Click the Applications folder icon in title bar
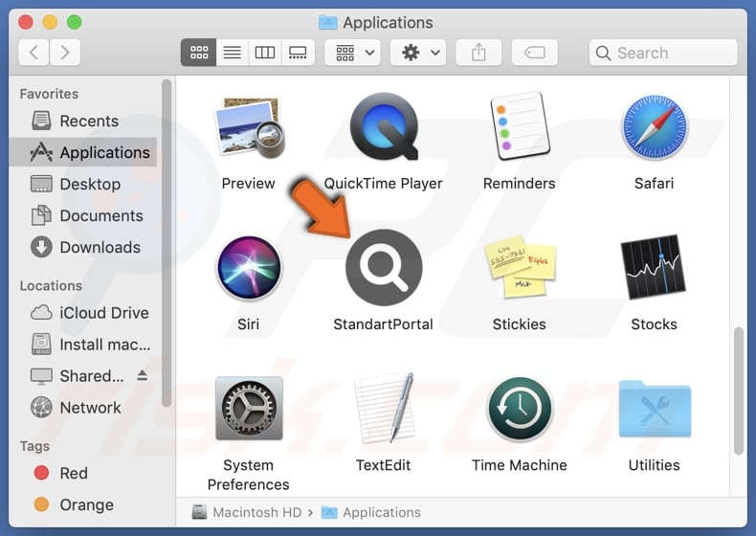The width and height of the screenshot is (756, 536). [x=328, y=22]
